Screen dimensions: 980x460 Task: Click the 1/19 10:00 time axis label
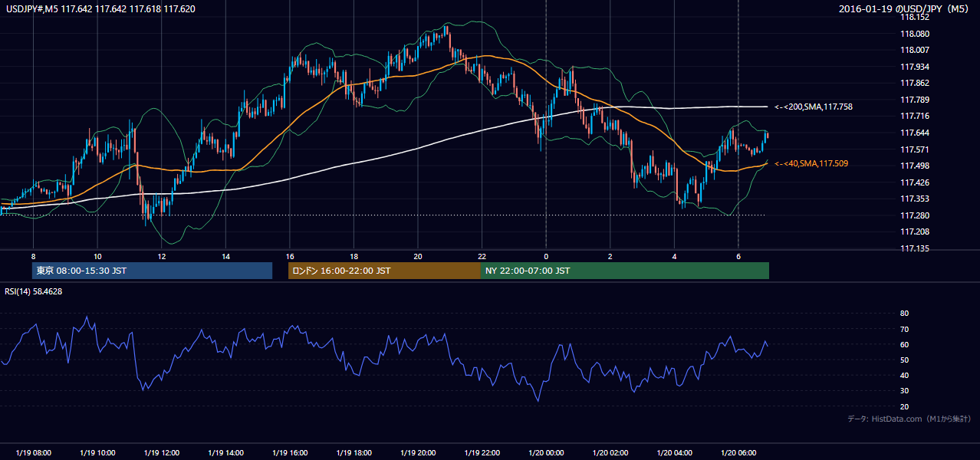pyautogui.click(x=97, y=452)
